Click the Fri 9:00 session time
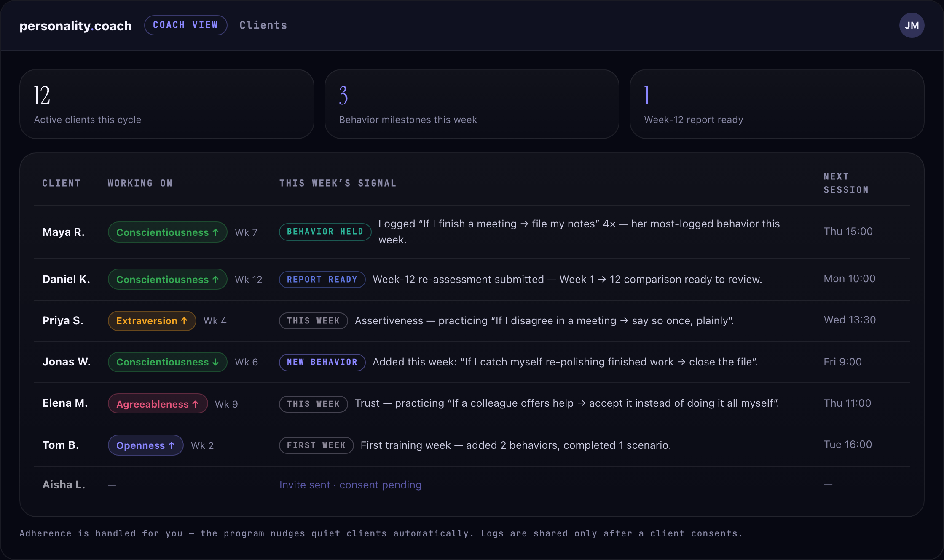The width and height of the screenshot is (944, 560). pyautogui.click(x=842, y=362)
